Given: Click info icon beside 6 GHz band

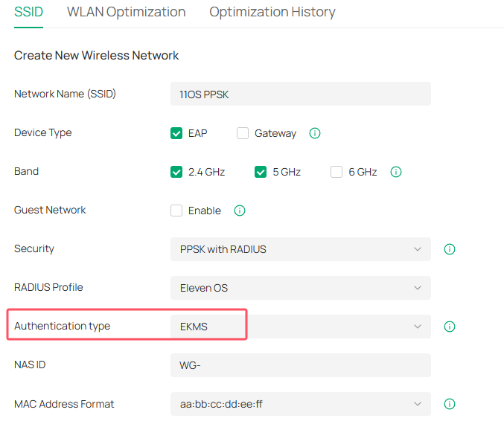Looking at the screenshot, I should click(396, 172).
